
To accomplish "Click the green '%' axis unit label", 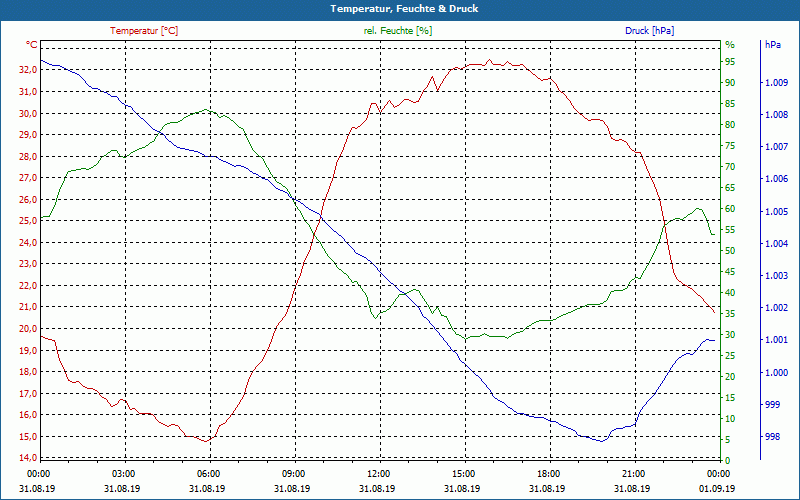I will click(x=730, y=45).
